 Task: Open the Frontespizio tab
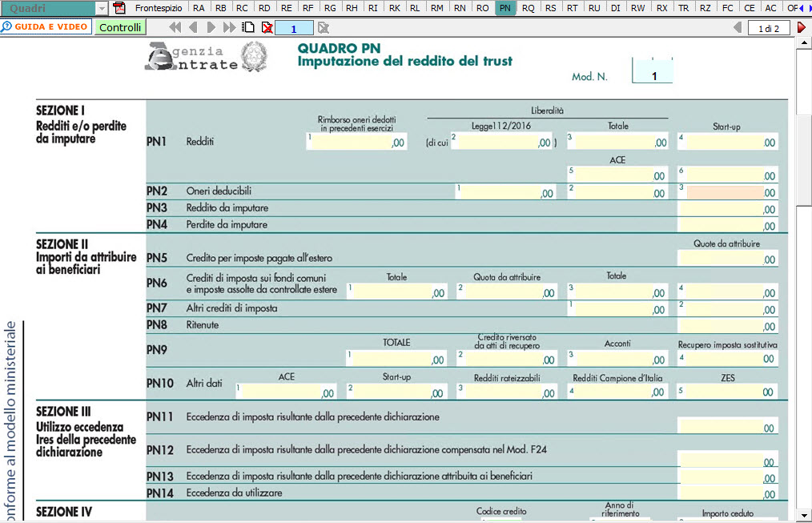(159, 8)
